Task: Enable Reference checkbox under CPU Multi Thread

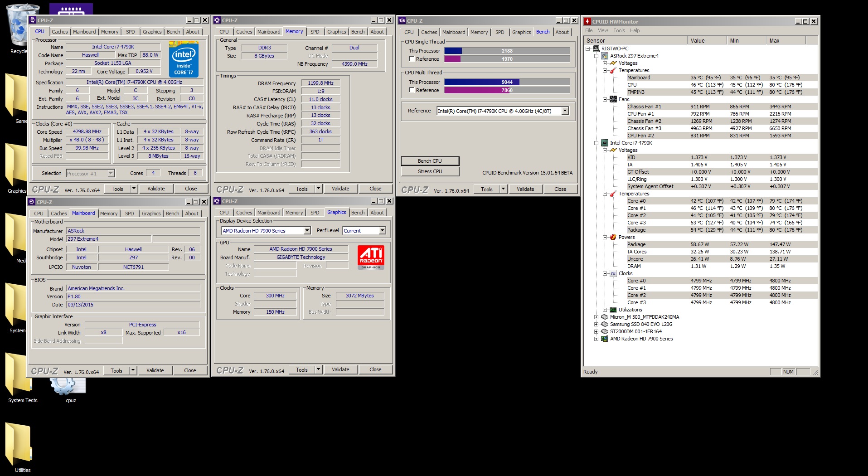Action: 412,90
